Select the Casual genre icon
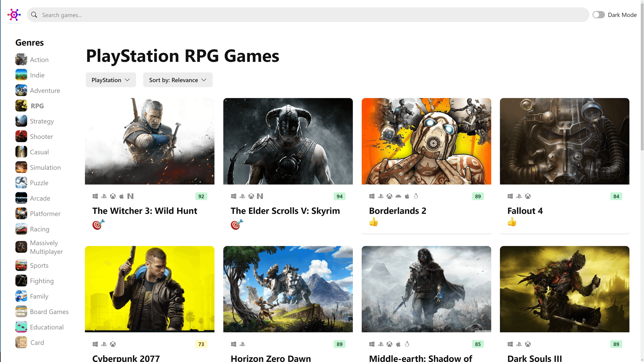 21,152
